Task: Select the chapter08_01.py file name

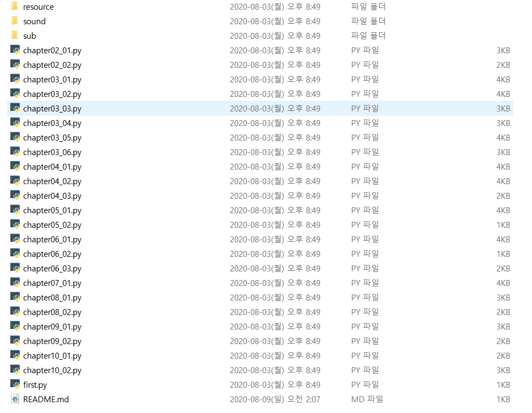Action: [x=52, y=298]
